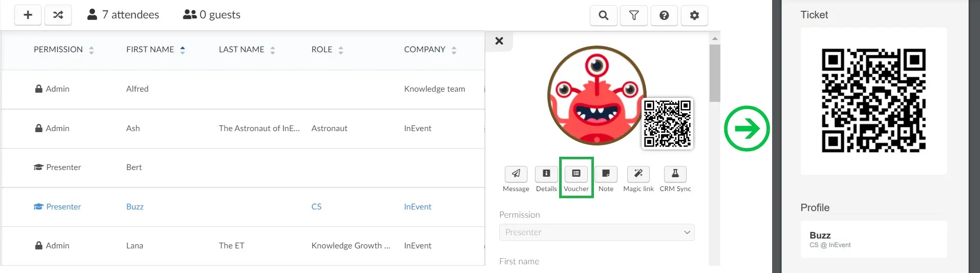Select the Alfred attendee row
This screenshot has height=273, width=980.
click(x=243, y=89)
